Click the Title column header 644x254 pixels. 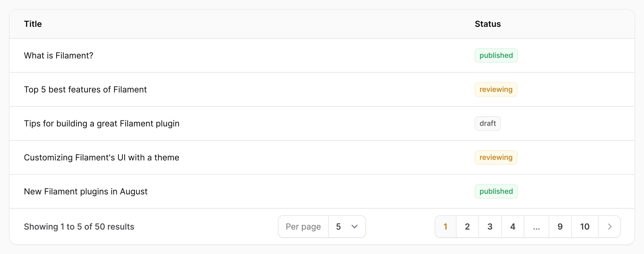(x=33, y=24)
